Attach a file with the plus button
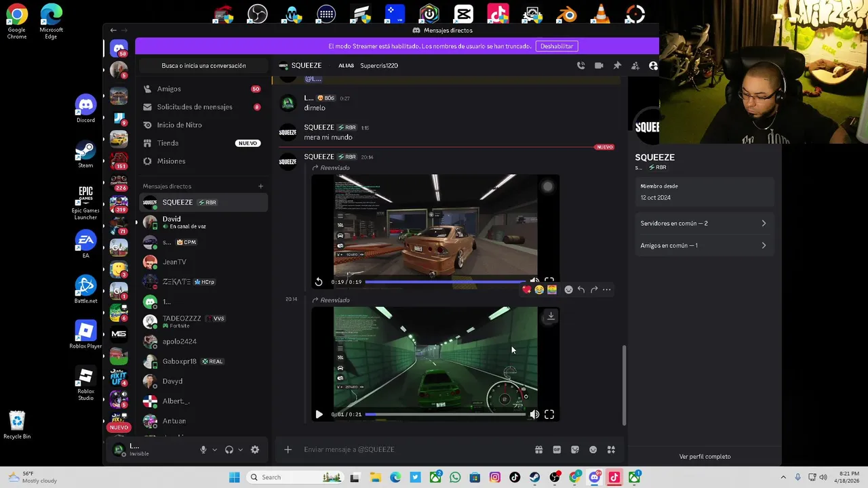 288,449
